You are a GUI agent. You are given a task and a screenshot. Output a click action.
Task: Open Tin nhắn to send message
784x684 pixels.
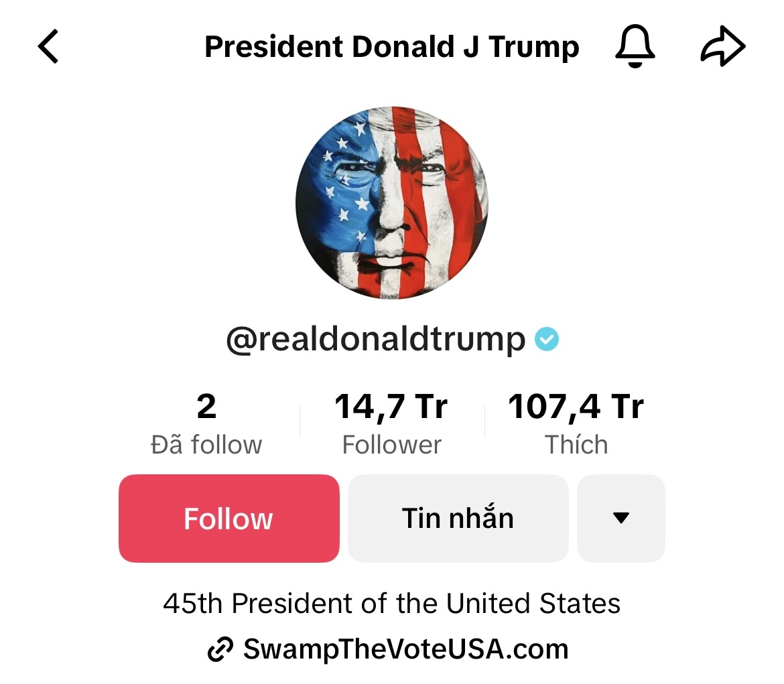point(458,518)
